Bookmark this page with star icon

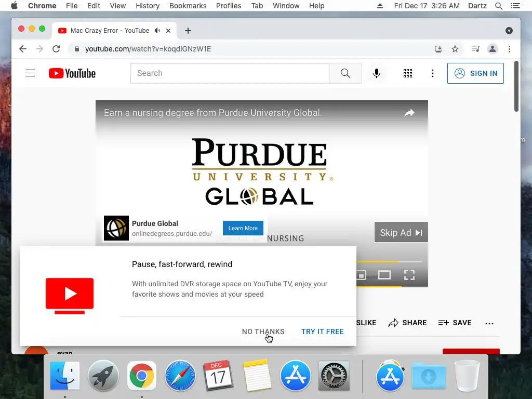point(455,49)
